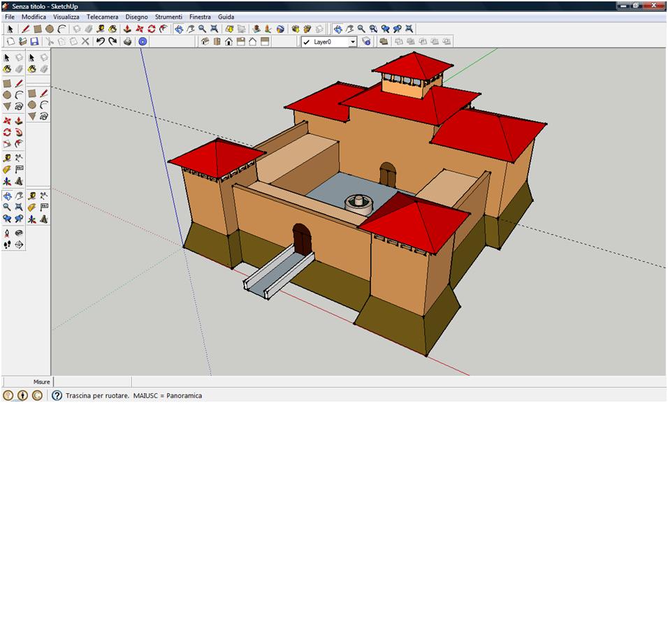
Task: Open the Modifica menu
Action: (34, 17)
